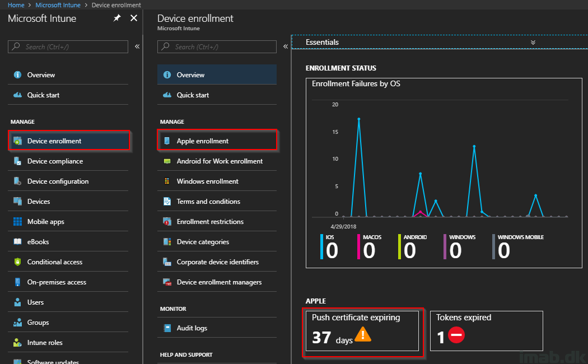
Task: Click the Device categories icon
Action: (167, 242)
